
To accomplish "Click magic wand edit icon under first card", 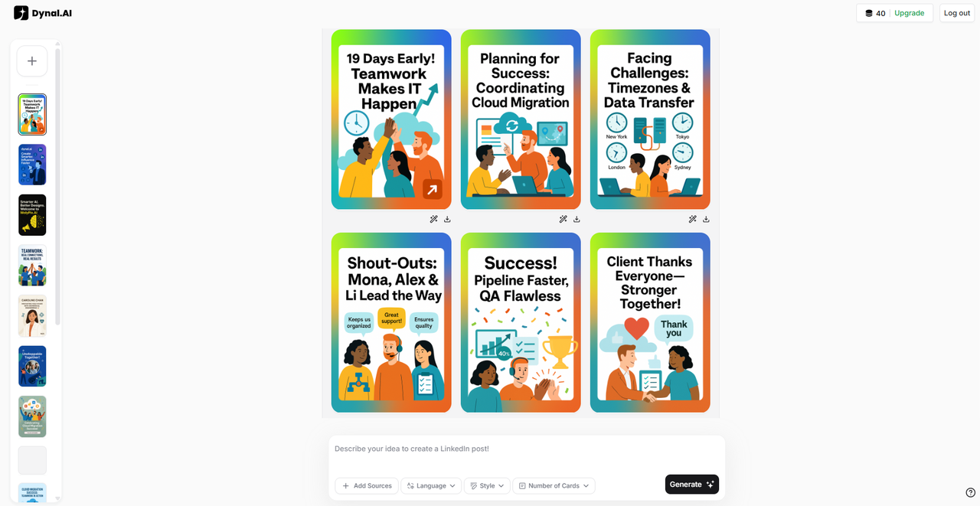I will (434, 219).
